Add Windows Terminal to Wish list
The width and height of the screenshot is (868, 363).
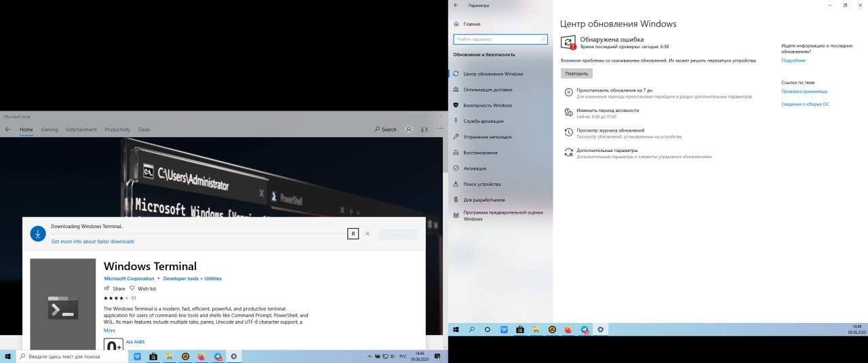click(142, 288)
